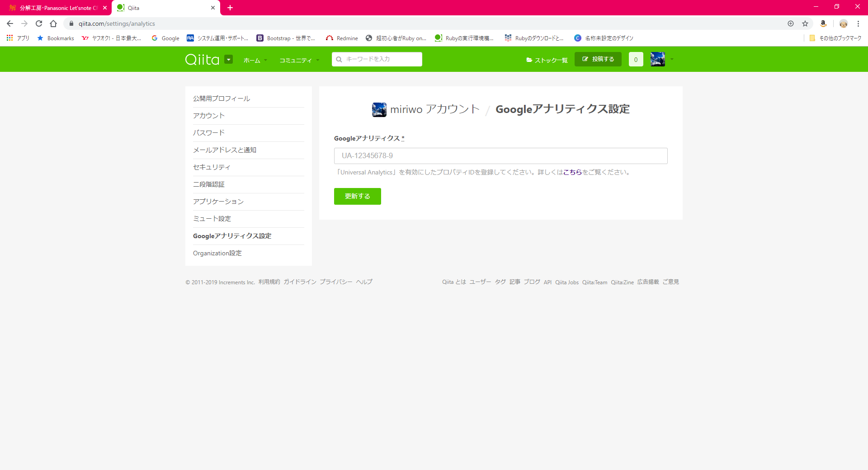The width and height of the screenshot is (868, 470).
Task: Open the ヤフオク! bookmark
Action: pos(111,38)
